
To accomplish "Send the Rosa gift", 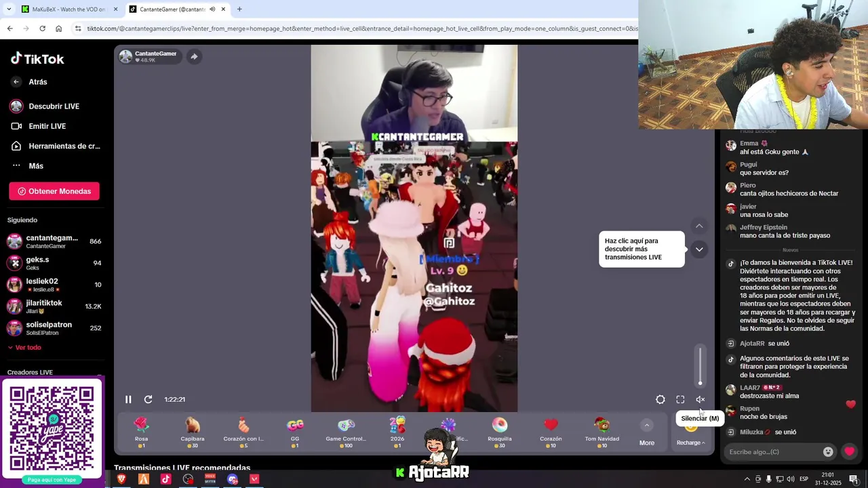I will (x=141, y=432).
